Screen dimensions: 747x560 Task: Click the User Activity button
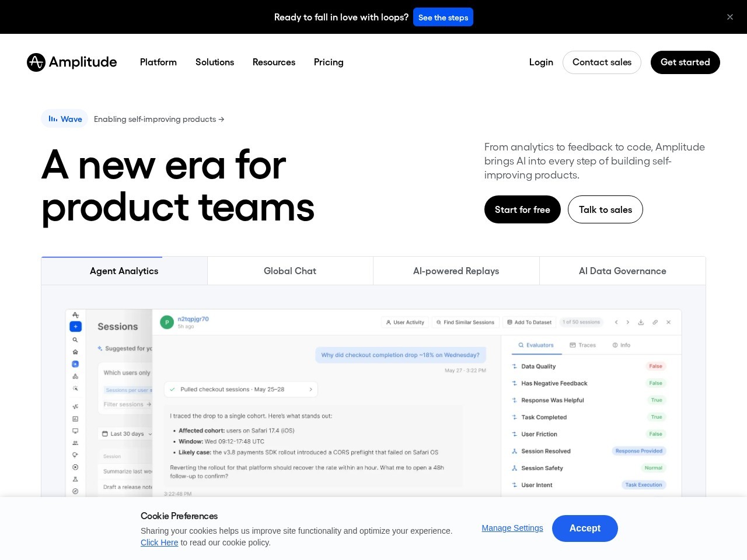(405, 322)
